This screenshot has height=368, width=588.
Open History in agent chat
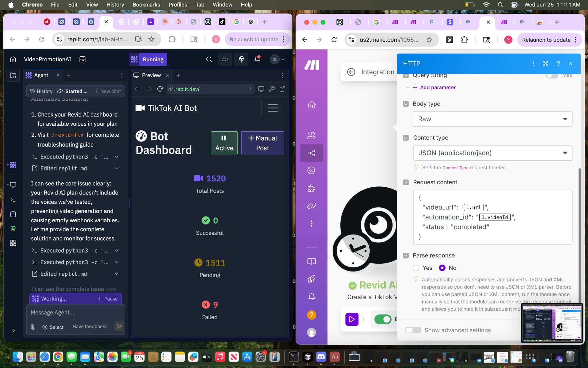[x=41, y=91]
